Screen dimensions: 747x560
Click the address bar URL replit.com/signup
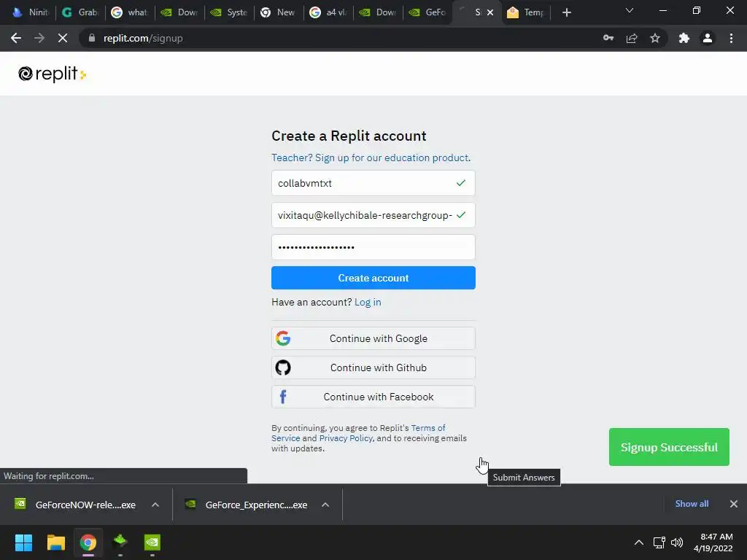click(x=143, y=38)
